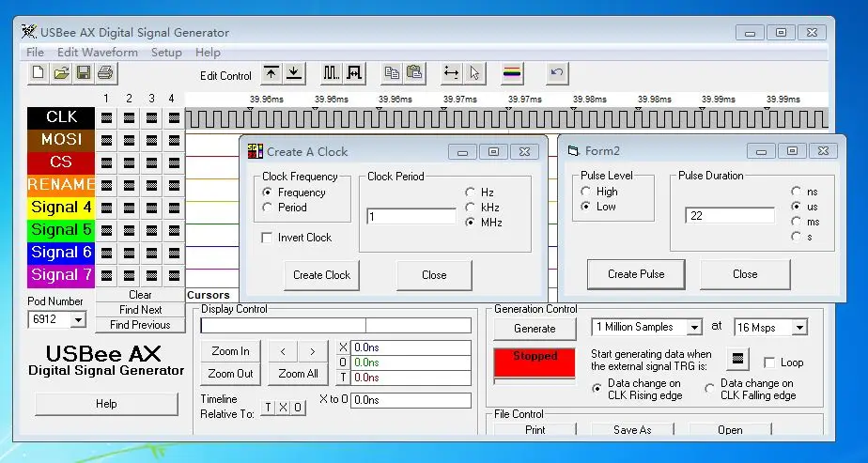
Task: Set timeline relative to O button
Action: pyautogui.click(x=298, y=408)
